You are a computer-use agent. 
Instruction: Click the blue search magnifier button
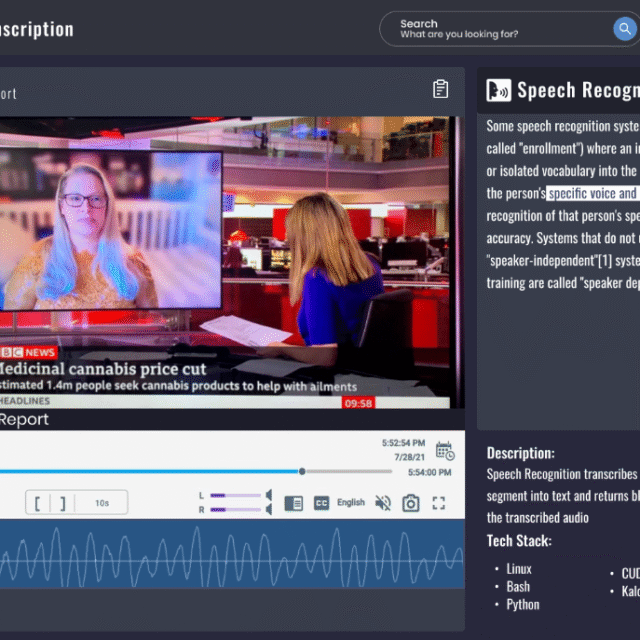click(624, 29)
